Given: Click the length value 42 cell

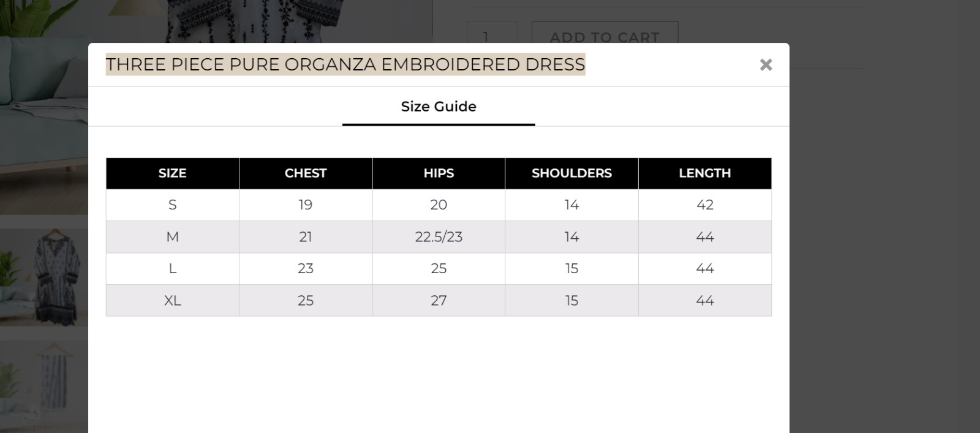Looking at the screenshot, I should tap(704, 205).
